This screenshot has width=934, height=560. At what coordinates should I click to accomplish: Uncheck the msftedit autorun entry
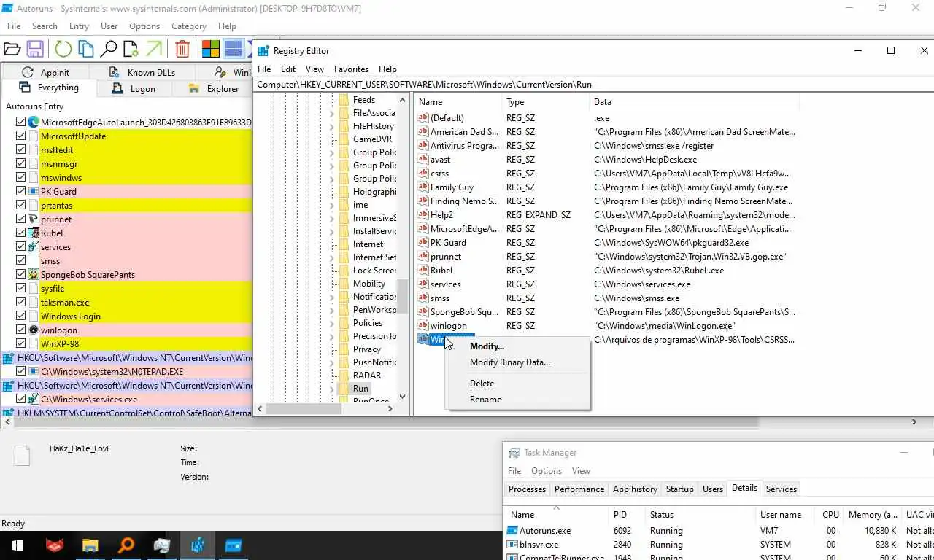pos(21,150)
